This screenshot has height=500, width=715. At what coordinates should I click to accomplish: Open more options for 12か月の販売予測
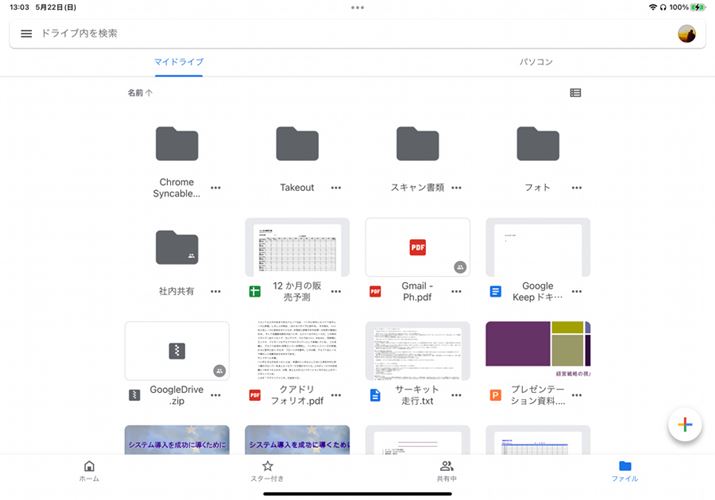pyautogui.click(x=336, y=291)
